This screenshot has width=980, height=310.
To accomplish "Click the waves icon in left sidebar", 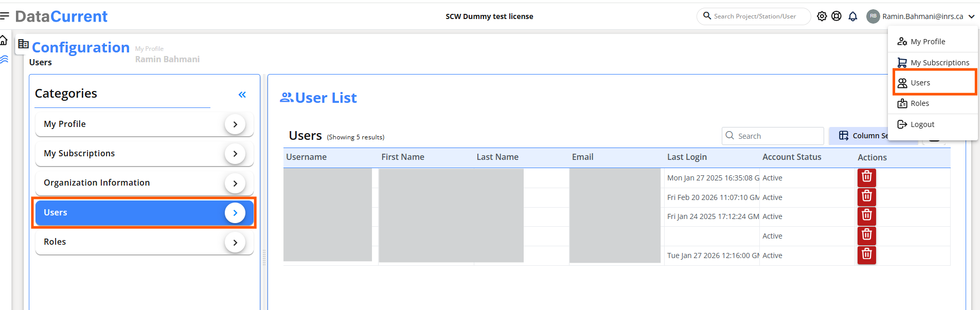I will [x=4, y=59].
